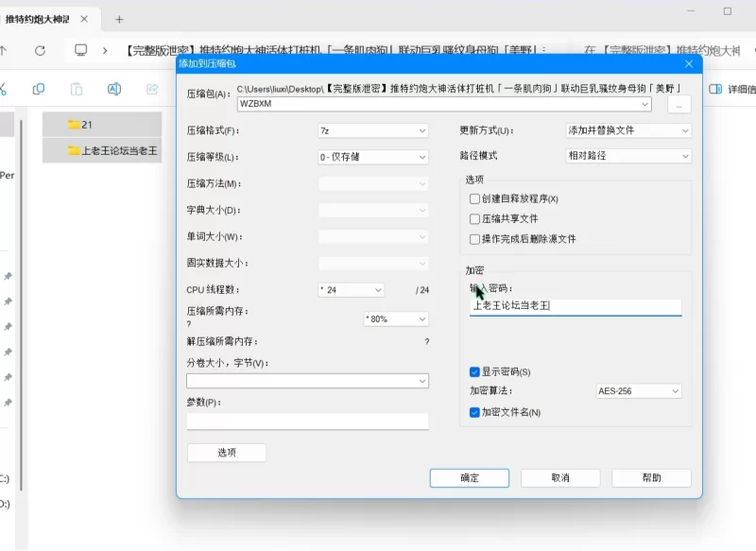Viewport: 756px width, 551px height.
Task: Click the password input field
Action: coord(576,306)
